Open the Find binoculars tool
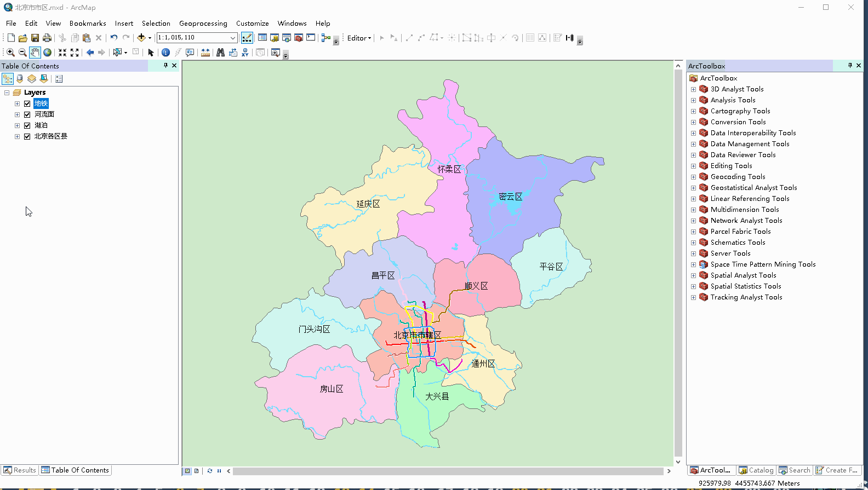The image size is (868, 490). click(220, 53)
